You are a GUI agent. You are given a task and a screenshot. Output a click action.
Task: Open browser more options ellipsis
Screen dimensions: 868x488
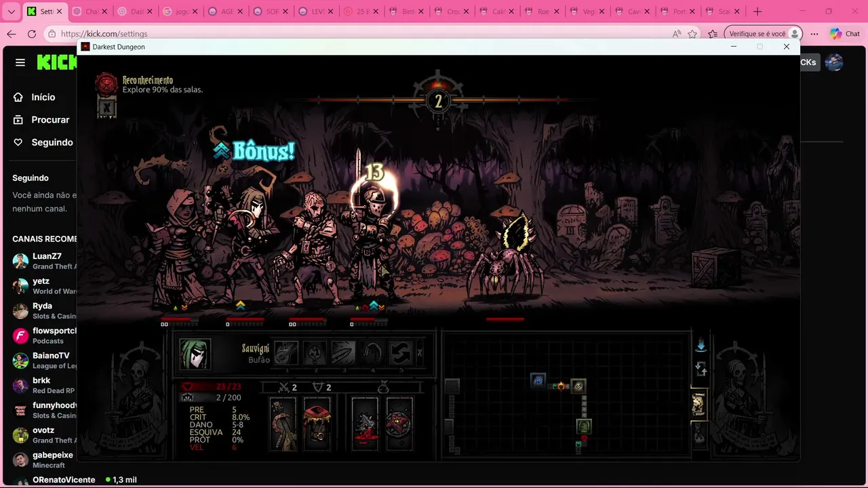pyautogui.click(x=814, y=34)
